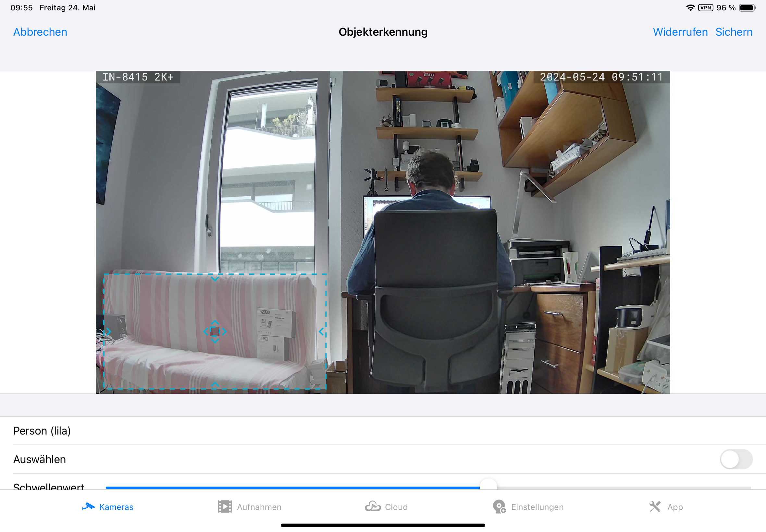Tap the Cloud icon in tab bar
The width and height of the screenshot is (766, 532).
point(373,507)
